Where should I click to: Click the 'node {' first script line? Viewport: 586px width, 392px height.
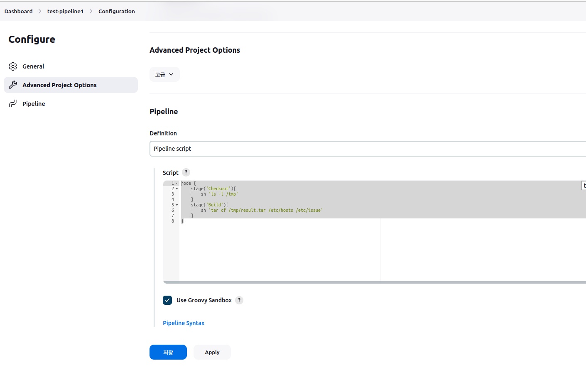pos(188,183)
